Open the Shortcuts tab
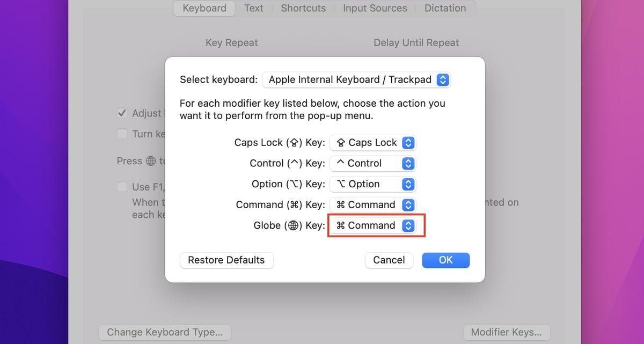This screenshot has width=644, height=344. (x=303, y=8)
